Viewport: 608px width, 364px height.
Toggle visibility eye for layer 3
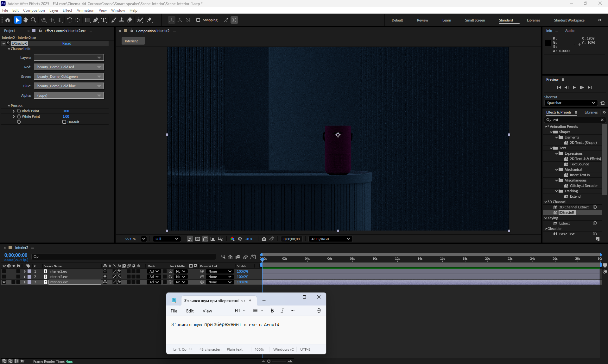coord(4,282)
